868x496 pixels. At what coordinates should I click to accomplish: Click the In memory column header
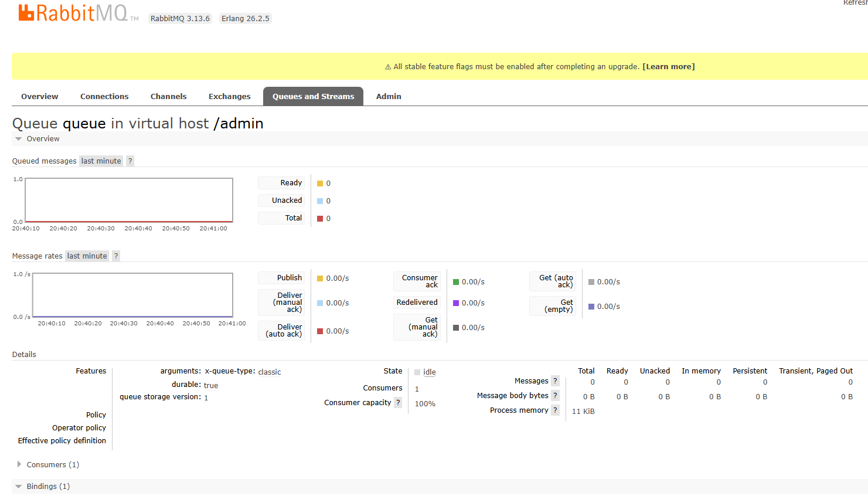click(x=701, y=371)
